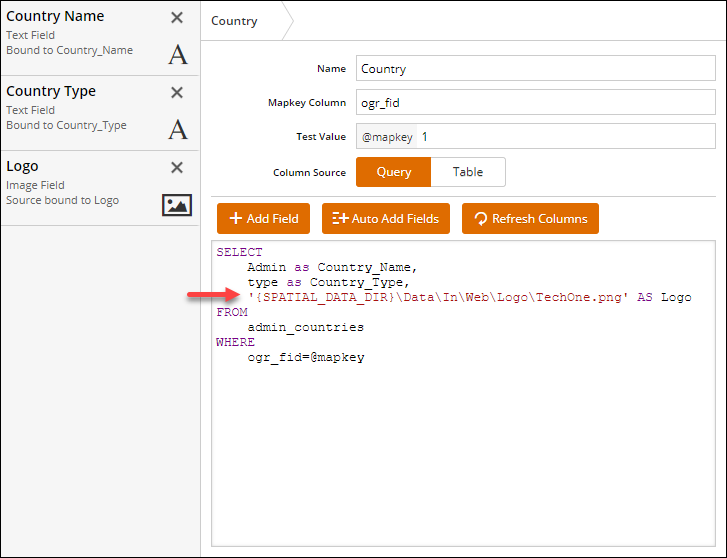
Task: Click the Logo image field icon
Action: click(177, 205)
